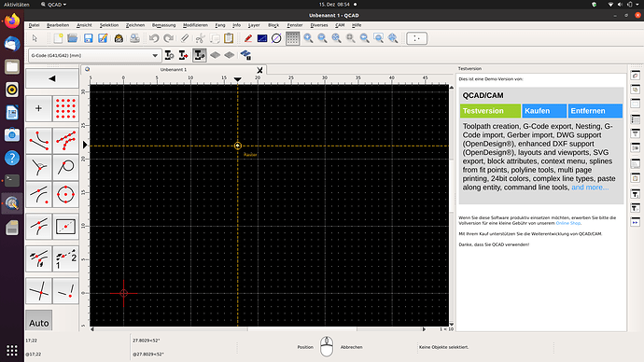
Task: Open the Datei menu
Action: click(x=35, y=25)
